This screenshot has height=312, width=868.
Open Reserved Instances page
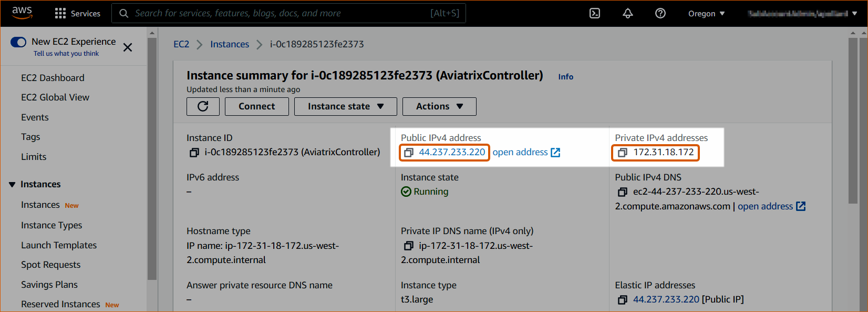coord(60,304)
